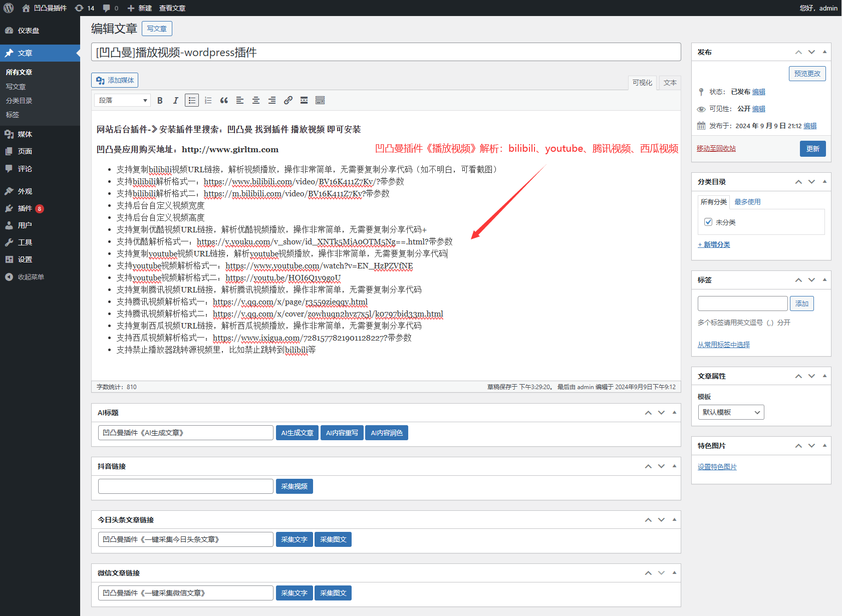Open the paragraph format (段落) dropdown
This screenshot has width=842, height=616.
pos(123,101)
